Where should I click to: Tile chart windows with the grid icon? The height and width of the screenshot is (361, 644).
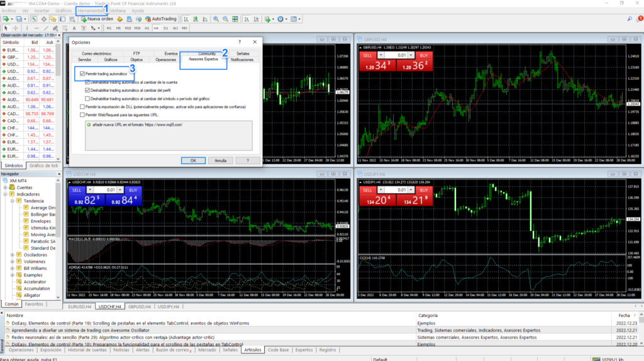(x=235, y=19)
